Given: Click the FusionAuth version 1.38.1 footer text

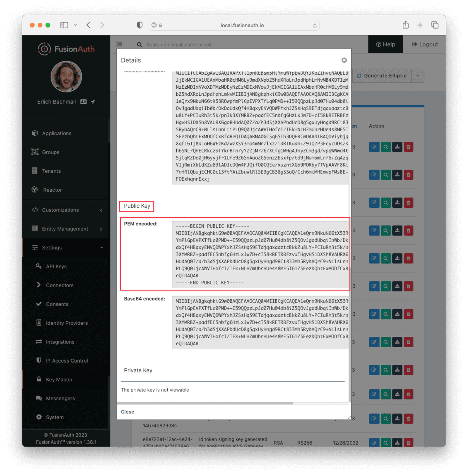Looking at the screenshot, I should coord(66,442).
